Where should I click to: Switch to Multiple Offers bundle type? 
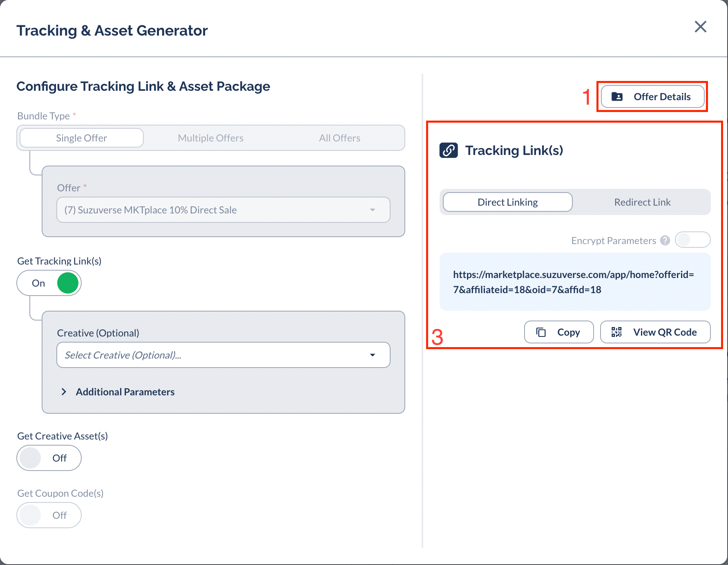pos(210,138)
